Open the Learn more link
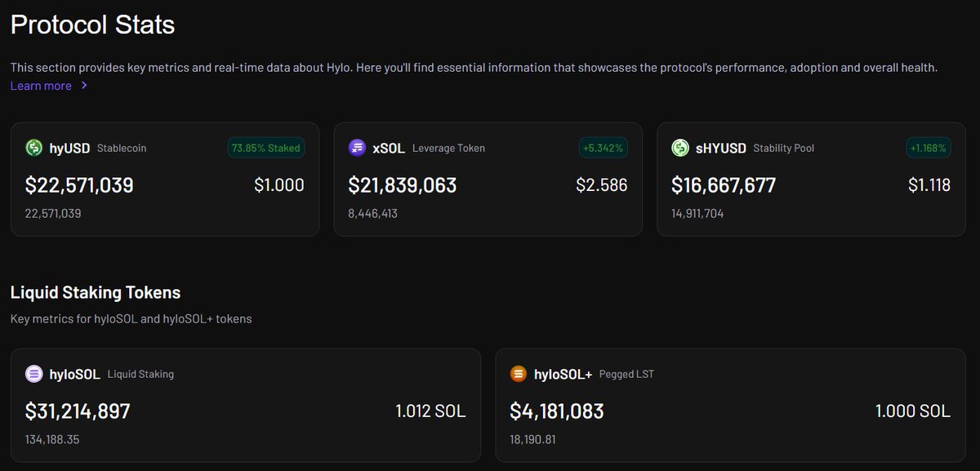 pyautogui.click(x=41, y=86)
